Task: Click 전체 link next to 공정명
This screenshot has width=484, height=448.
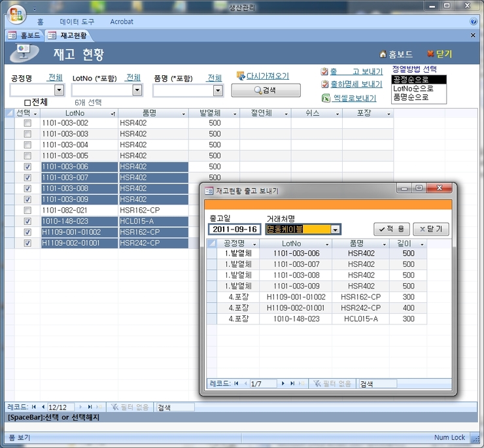Action: pos(56,77)
